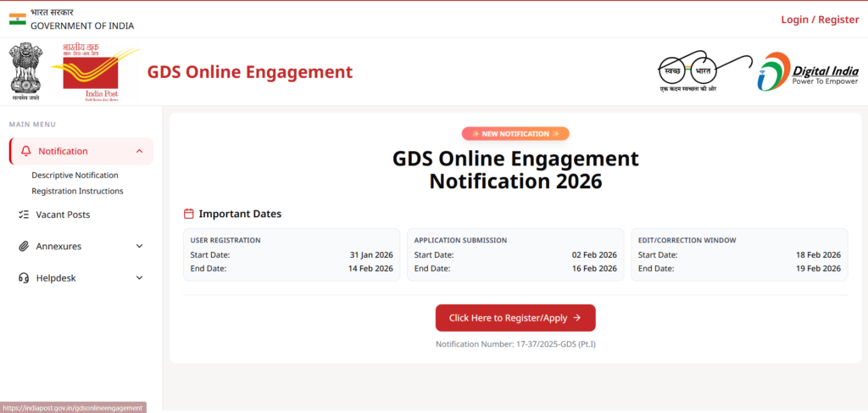Expand the Annexures menu chevron
Screen dimensions: 868x413
click(x=140, y=247)
